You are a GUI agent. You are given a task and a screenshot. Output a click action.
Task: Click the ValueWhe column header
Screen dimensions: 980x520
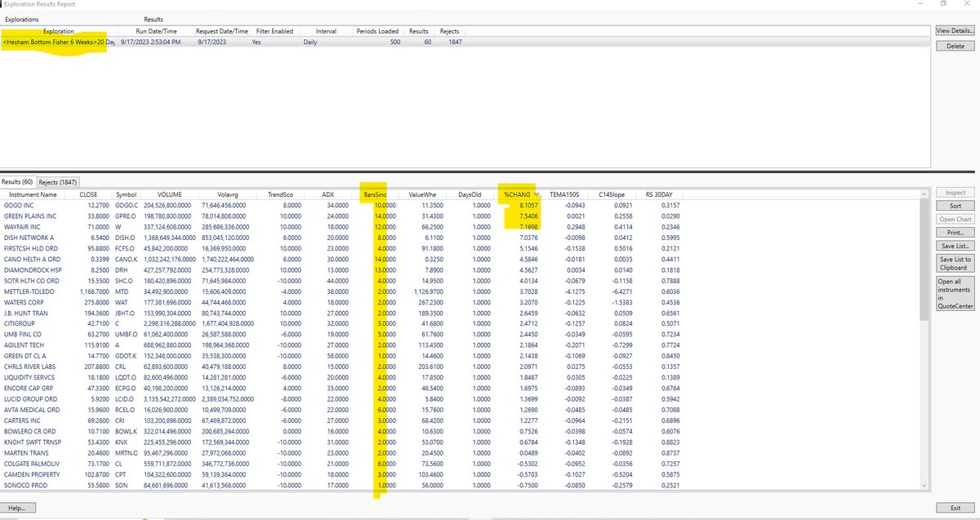pyautogui.click(x=422, y=194)
